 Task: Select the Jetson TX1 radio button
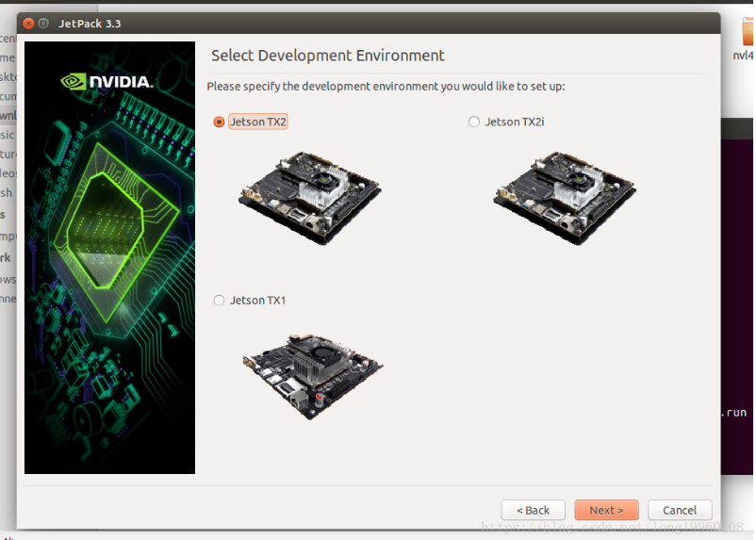(x=219, y=301)
